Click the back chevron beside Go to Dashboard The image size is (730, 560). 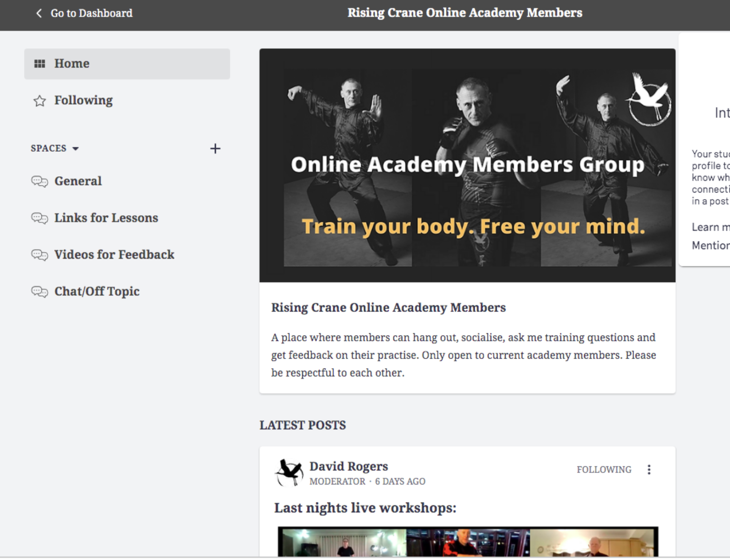click(39, 13)
